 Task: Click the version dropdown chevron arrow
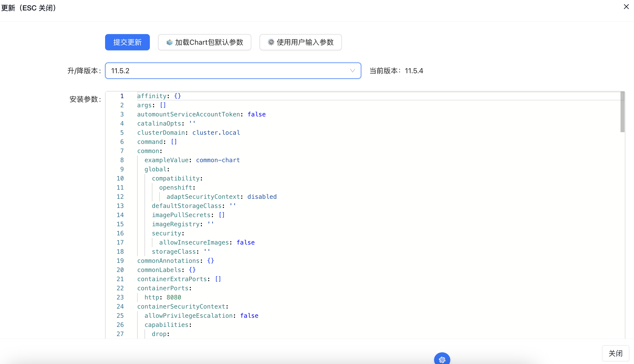tap(352, 71)
